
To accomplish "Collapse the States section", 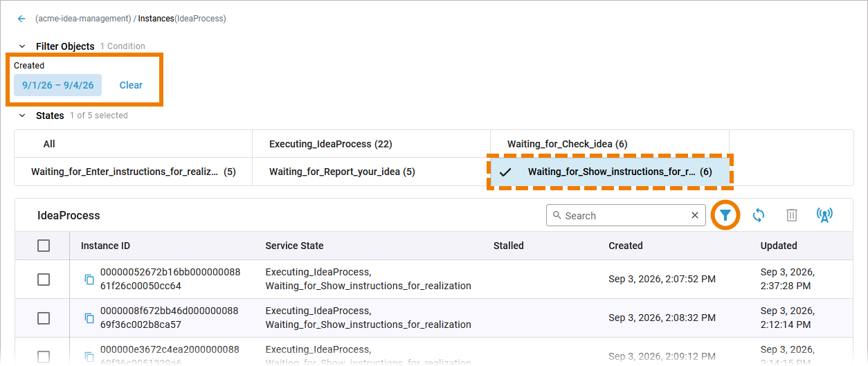I will click(x=22, y=116).
